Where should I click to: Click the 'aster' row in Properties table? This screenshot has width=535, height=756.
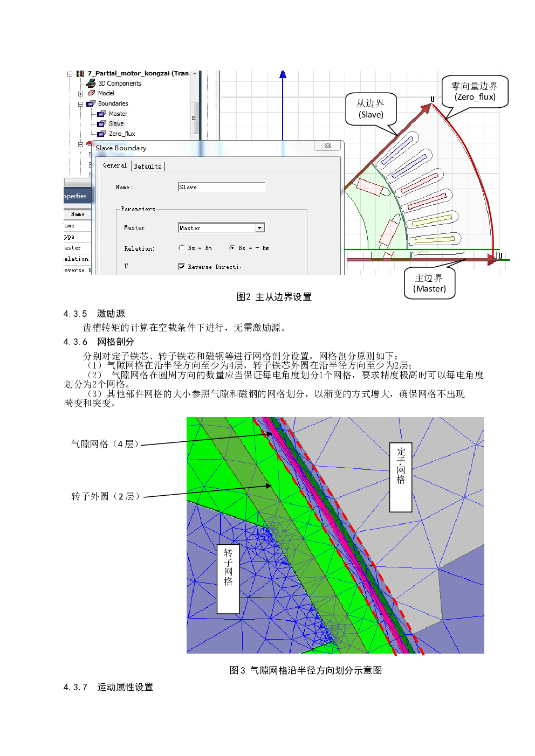click(78, 248)
